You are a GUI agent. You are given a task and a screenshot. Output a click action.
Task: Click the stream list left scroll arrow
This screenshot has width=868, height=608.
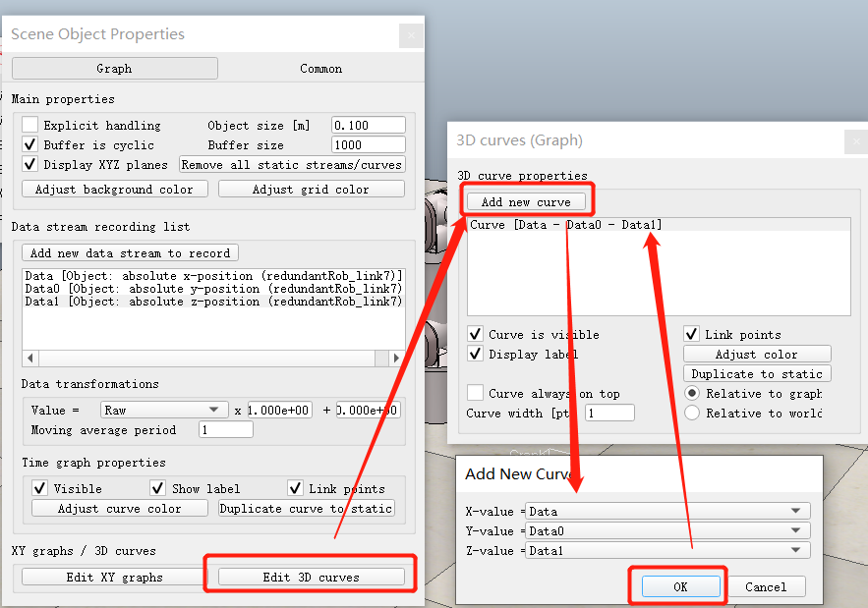tap(30, 358)
